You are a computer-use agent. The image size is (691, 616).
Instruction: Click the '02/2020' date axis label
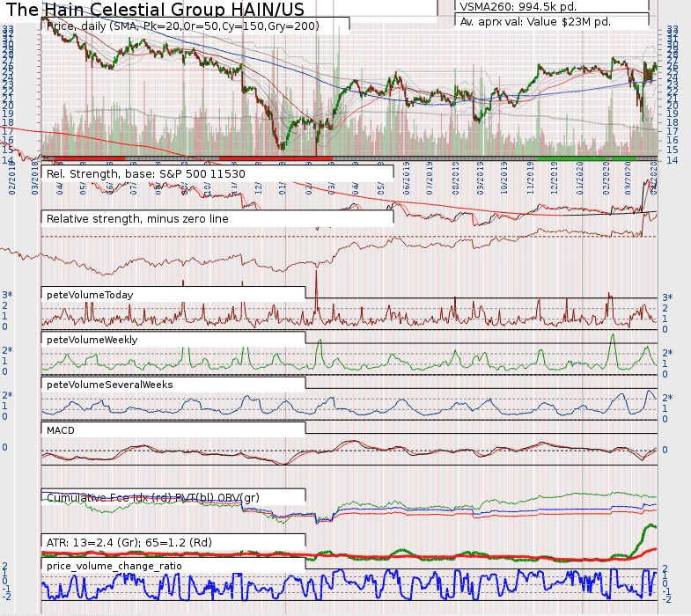[606, 178]
